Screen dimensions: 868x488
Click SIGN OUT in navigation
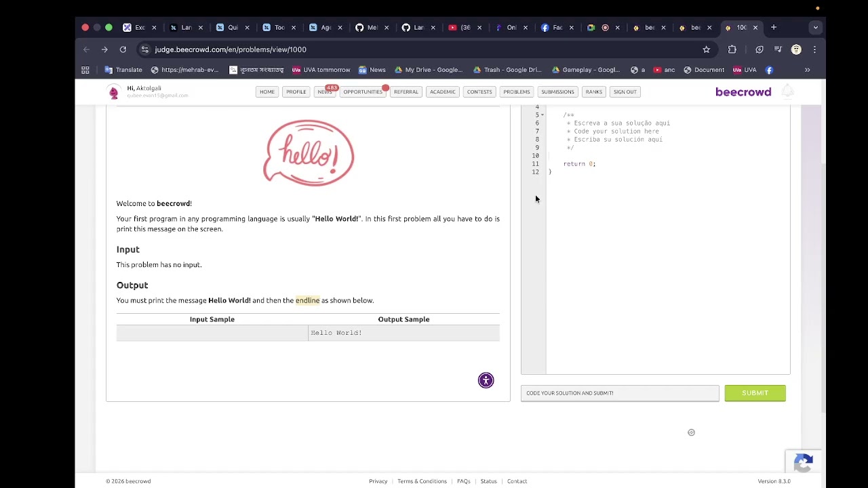[x=625, y=92]
